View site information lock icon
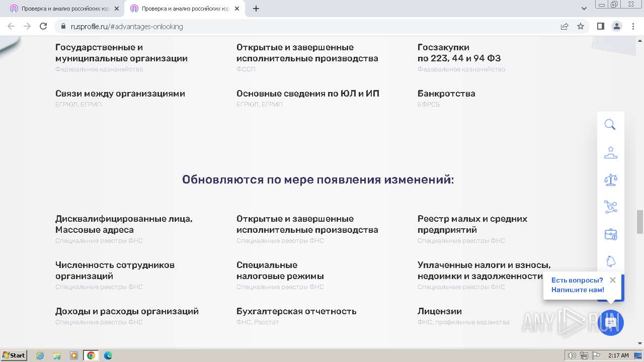This screenshot has height=362, width=644. [x=63, y=26]
